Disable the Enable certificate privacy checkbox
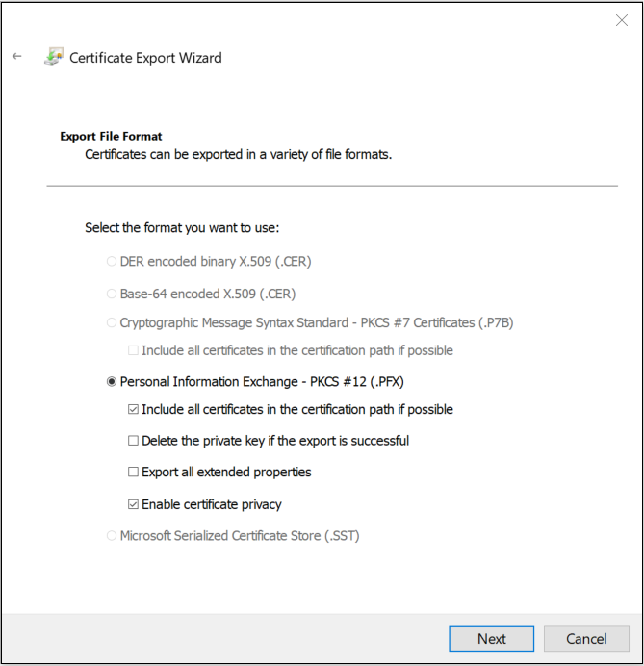This screenshot has width=644, height=666. click(134, 504)
